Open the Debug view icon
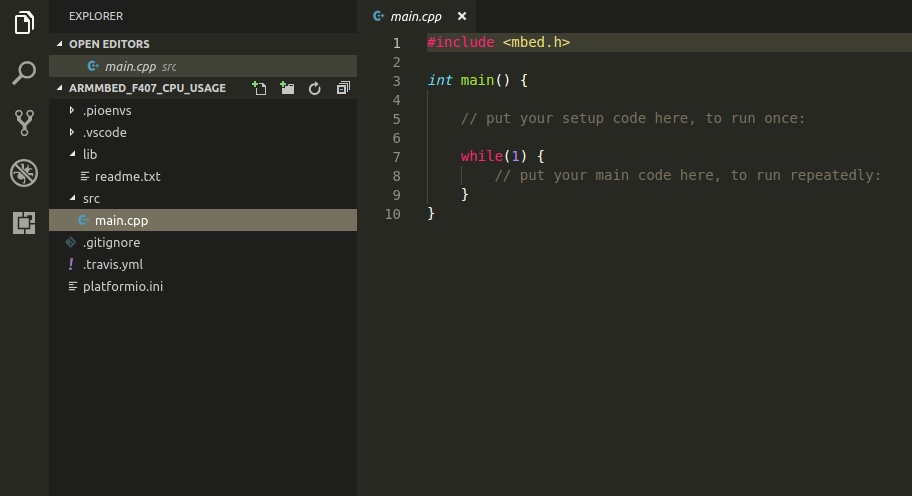Image resolution: width=912 pixels, height=496 pixels. click(x=24, y=173)
